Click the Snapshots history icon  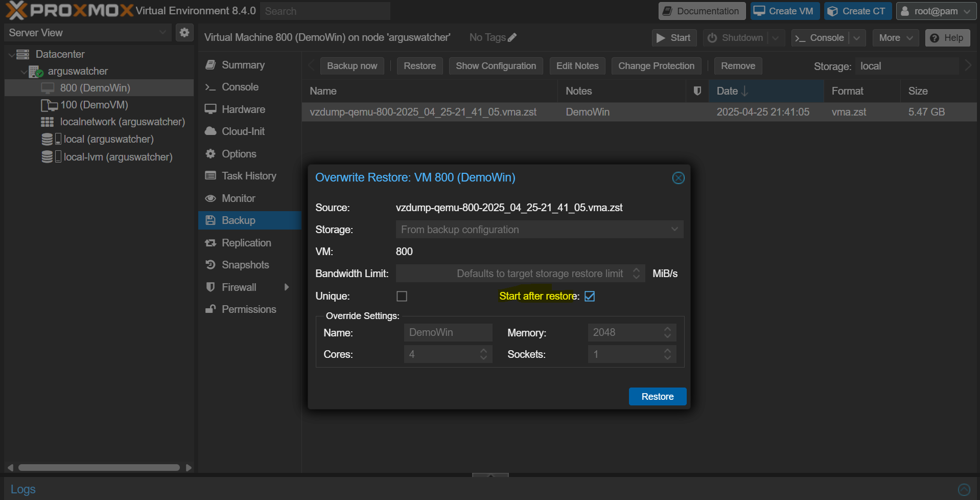coord(210,265)
